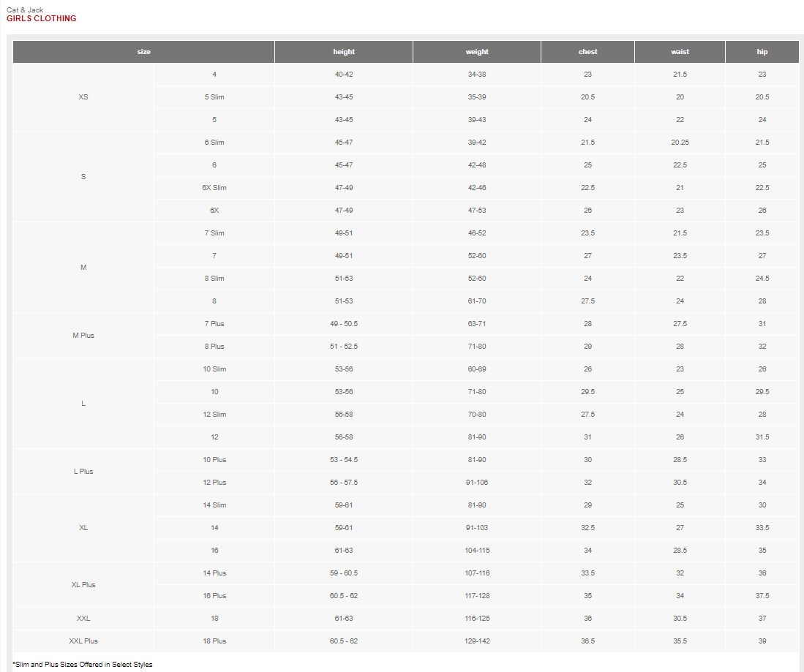The width and height of the screenshot is (804, 672).
Task: Click the GIRLS CLOTHING heading
Action: (x=42, y=18)
